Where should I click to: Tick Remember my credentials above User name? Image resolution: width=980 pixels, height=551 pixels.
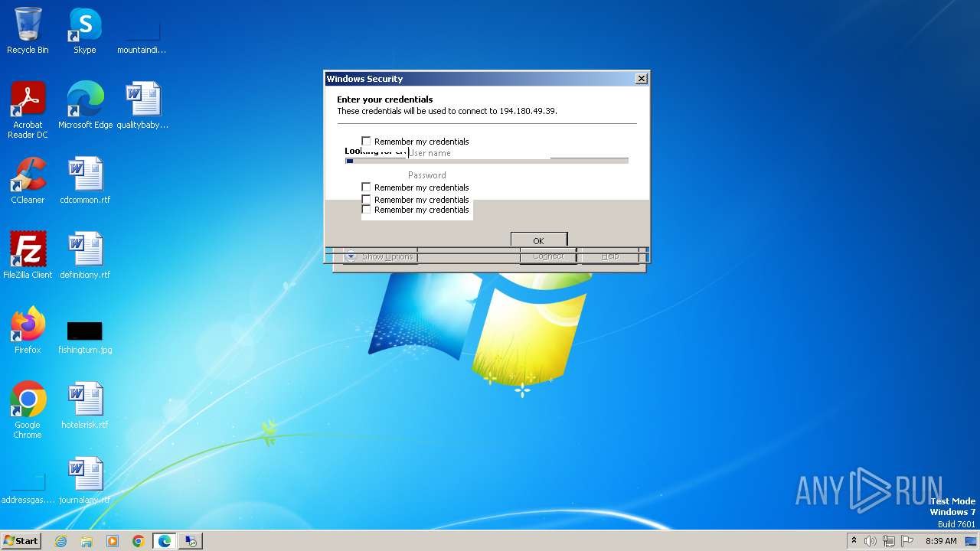[366, 142]
